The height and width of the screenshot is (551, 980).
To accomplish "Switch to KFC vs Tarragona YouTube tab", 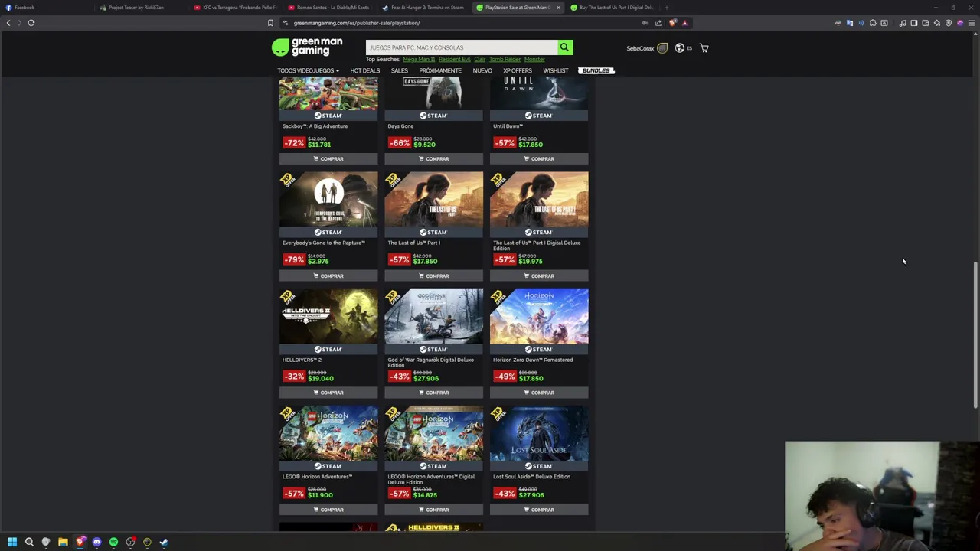I will (x=236, y=8).
